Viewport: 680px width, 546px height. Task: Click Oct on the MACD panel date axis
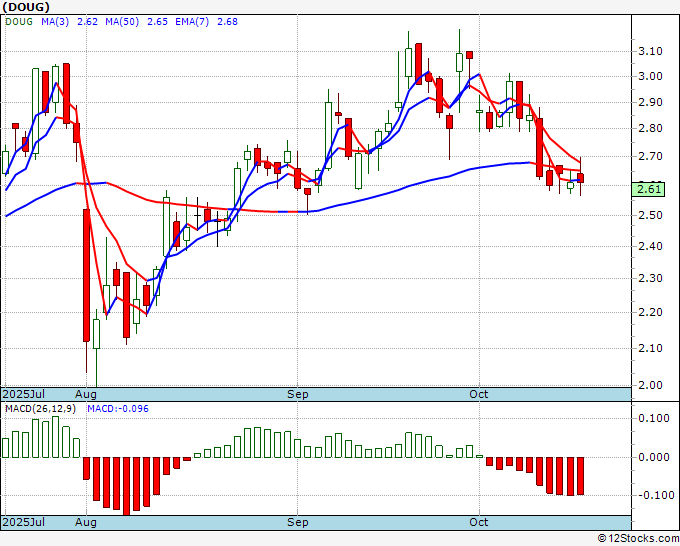pos(479,522)
